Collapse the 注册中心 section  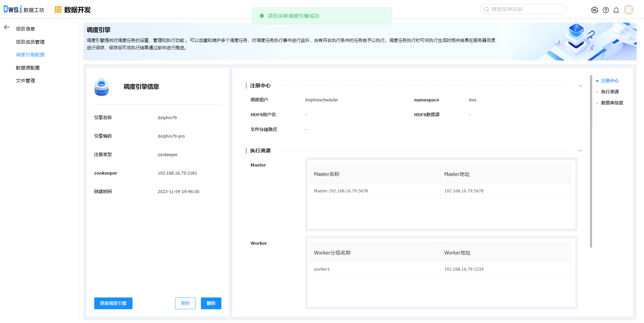point(580,86)
